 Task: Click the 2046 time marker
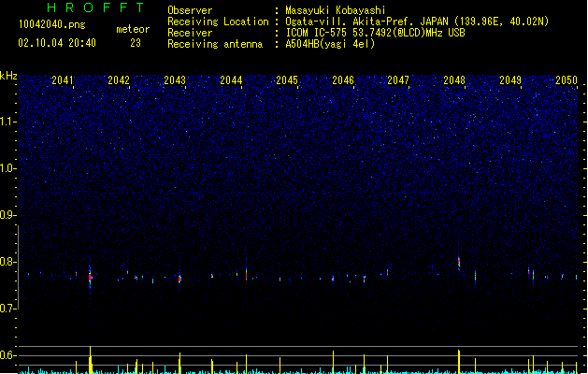click(x=343, y=80)
